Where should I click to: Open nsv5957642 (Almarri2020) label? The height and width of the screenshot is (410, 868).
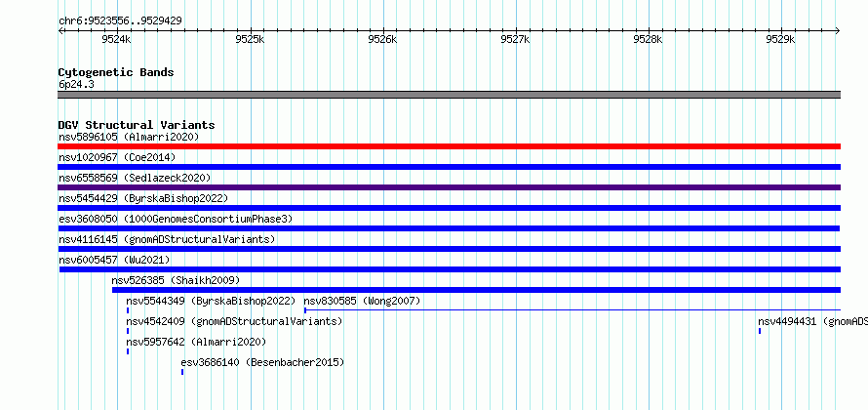click(x=196, y=342)
